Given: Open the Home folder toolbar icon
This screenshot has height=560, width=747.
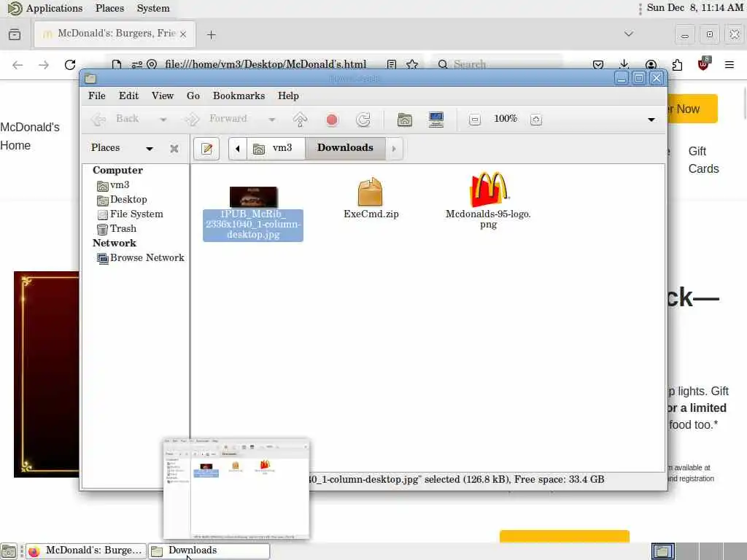Looking at the screenshot, I should point(404,120).
